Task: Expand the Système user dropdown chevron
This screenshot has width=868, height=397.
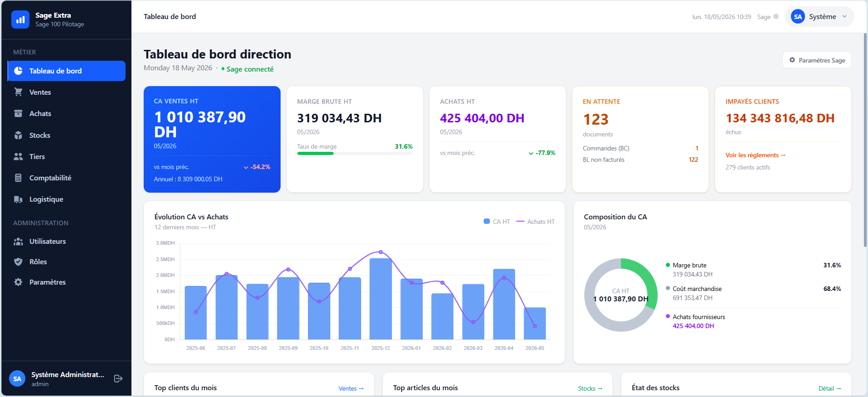Action: pos(844,16)
